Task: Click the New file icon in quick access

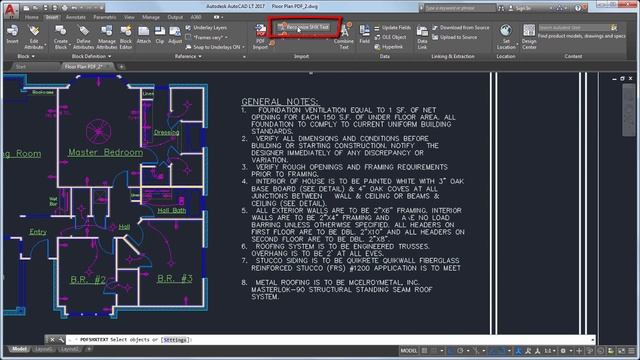Action: click(x=26, y=8)
